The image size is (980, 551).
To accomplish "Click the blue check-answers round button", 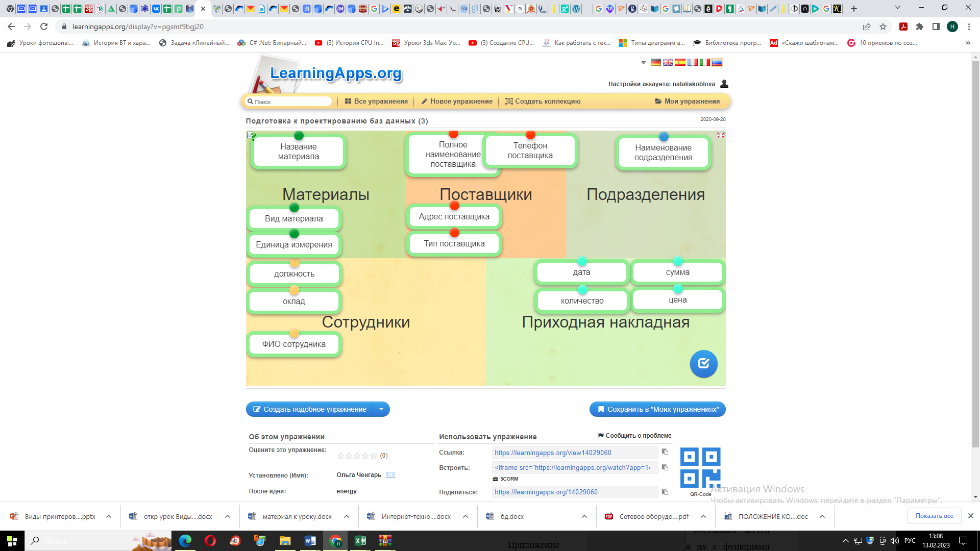I will coord(703,364).
